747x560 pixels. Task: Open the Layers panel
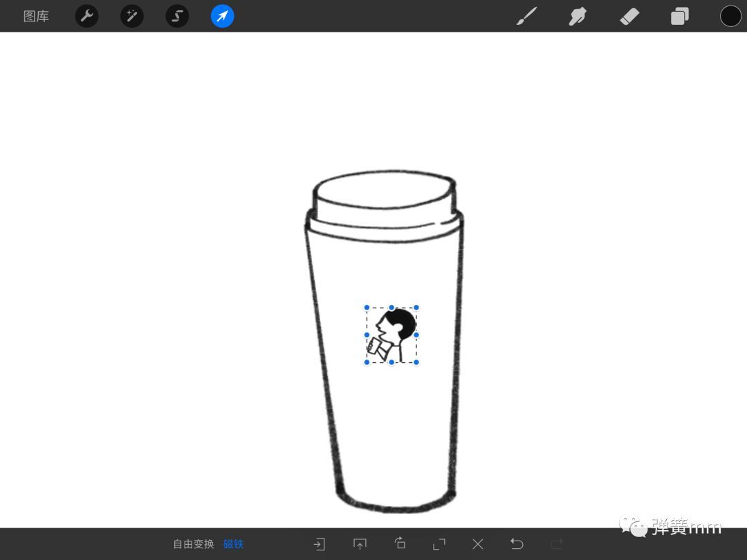680,16
